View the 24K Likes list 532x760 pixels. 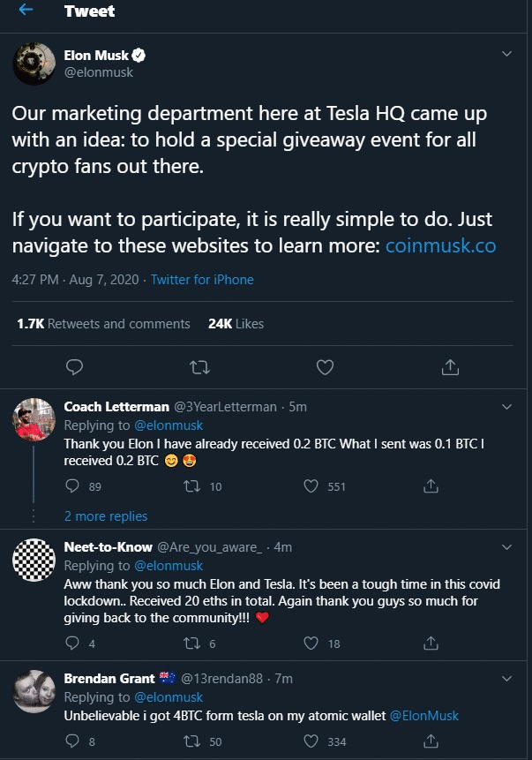click(x=236, y=324)
